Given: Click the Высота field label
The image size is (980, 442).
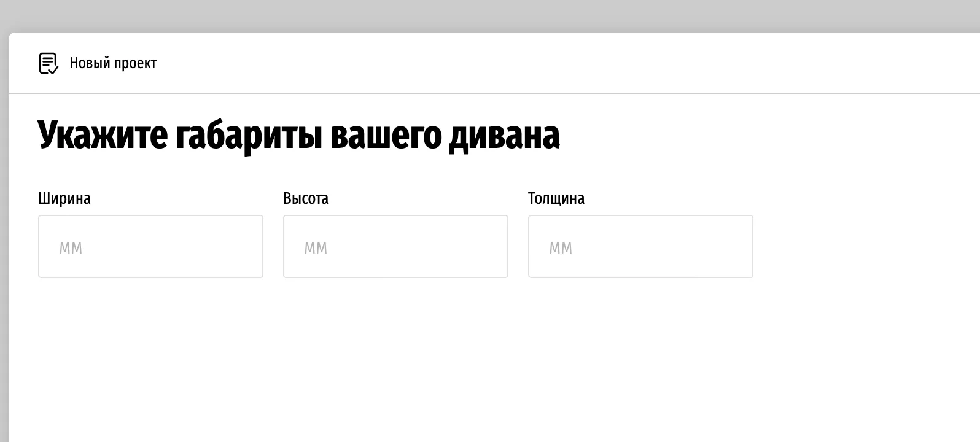Looking at the screenshot, I should coord(306,198).
